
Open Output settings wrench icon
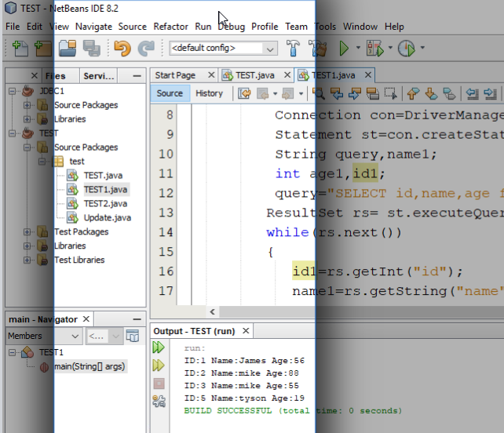[x=159, y=402]
